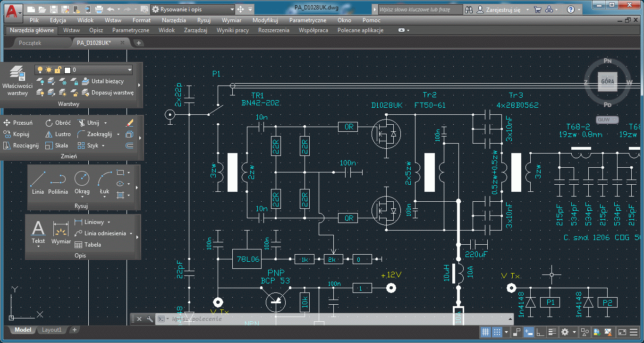This screenshot has height=343, width=644.
Task: Toggle grid display in status bar
Action: tap(485, 332)
